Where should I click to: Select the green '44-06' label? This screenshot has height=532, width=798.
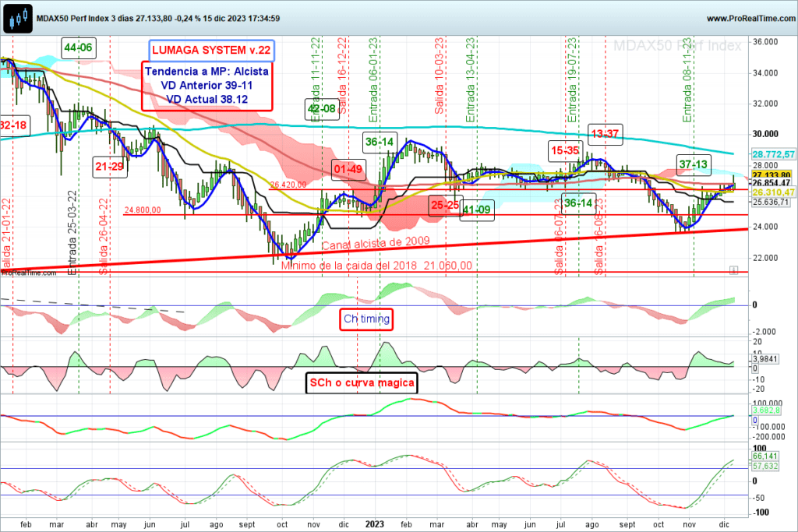pos(78,48)
